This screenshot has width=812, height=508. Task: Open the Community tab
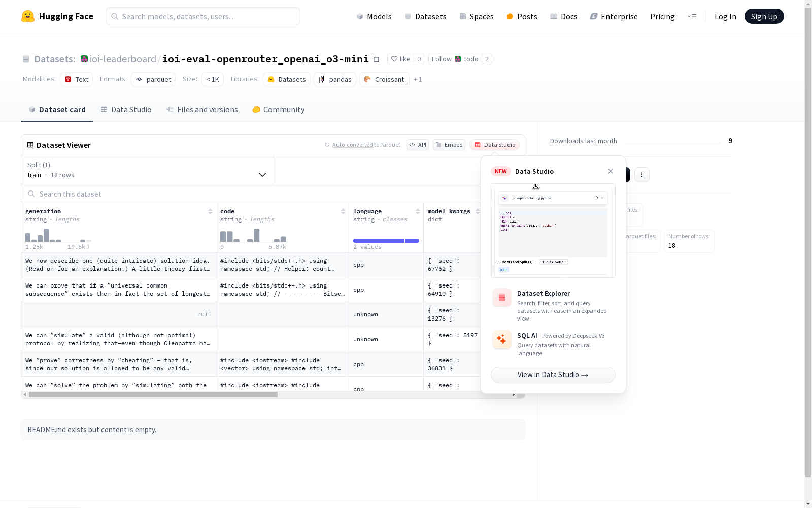click(x=279, y=110)
